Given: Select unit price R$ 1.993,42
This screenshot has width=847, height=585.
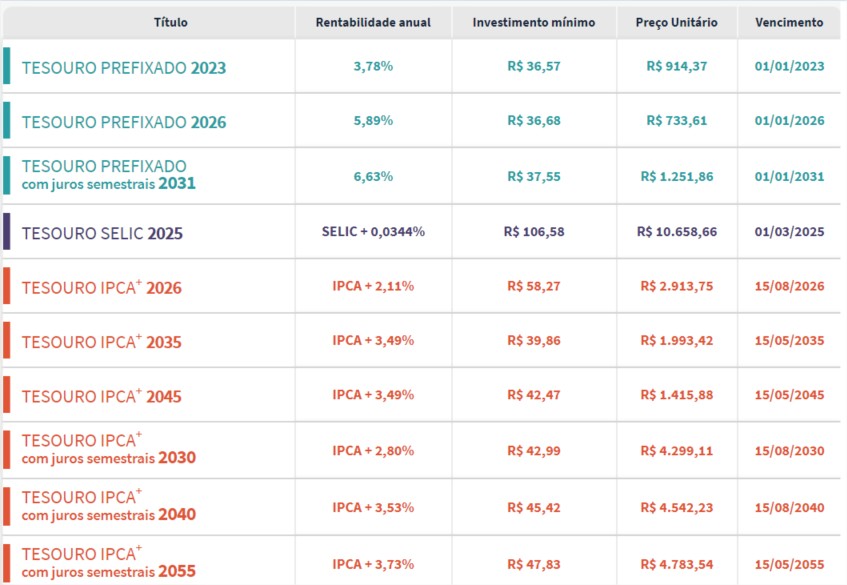Looking at the screenshot, I should point(676,340).
